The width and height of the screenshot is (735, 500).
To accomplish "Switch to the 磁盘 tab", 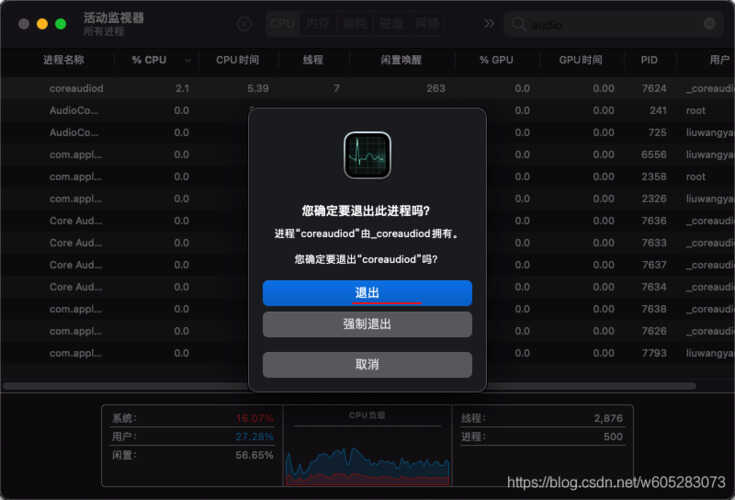I will pos(391,23).
